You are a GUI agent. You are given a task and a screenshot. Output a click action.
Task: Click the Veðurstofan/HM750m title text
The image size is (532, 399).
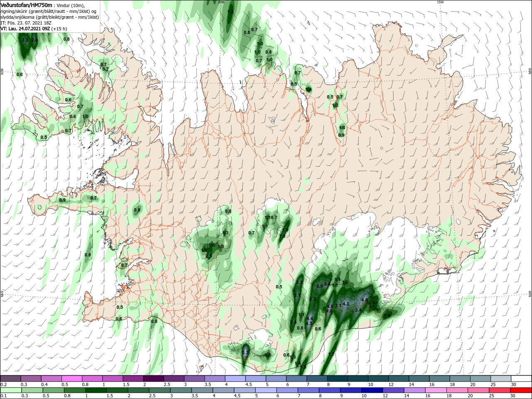coord(26,5)
